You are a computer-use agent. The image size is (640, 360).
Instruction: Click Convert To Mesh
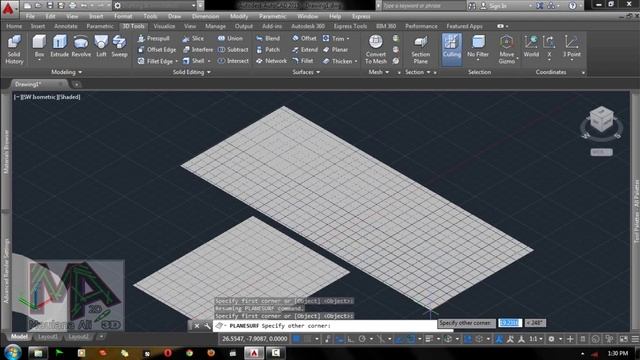[x=376, y=49]
